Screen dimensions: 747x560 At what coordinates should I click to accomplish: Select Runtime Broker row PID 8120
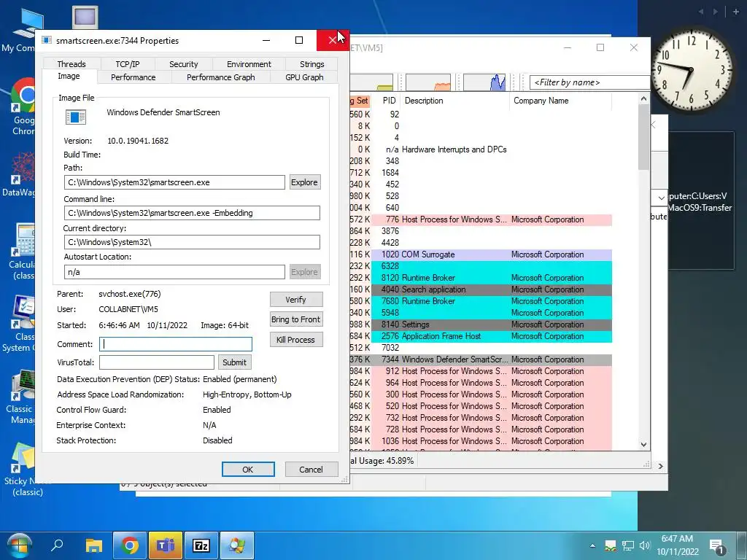pyautogui.click(x=481, y=278)
